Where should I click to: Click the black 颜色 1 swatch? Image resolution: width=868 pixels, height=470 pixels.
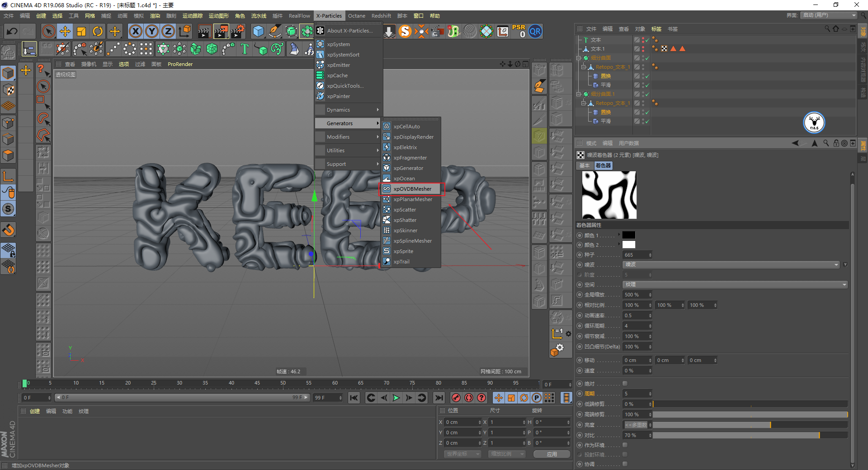(x=628, y=235)
